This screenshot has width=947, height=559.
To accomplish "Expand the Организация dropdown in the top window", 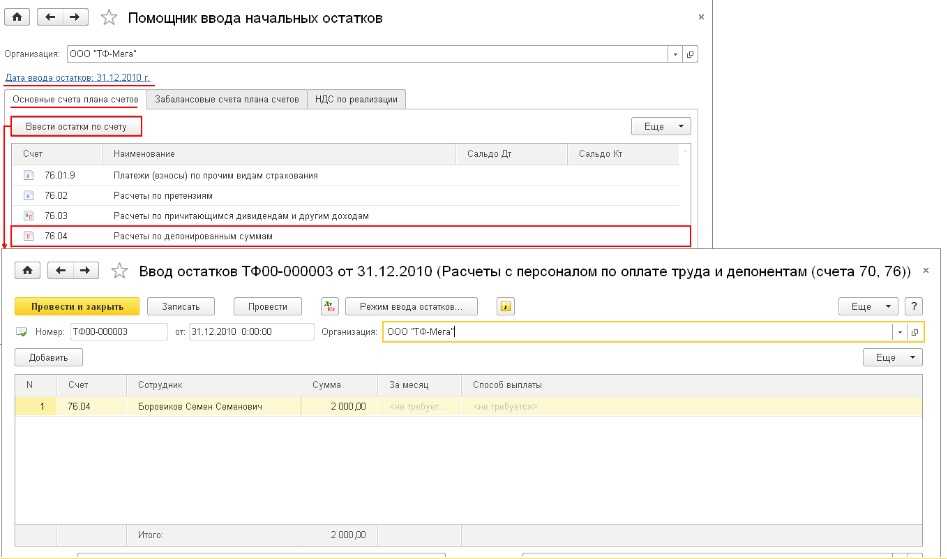I will [676, 54].
